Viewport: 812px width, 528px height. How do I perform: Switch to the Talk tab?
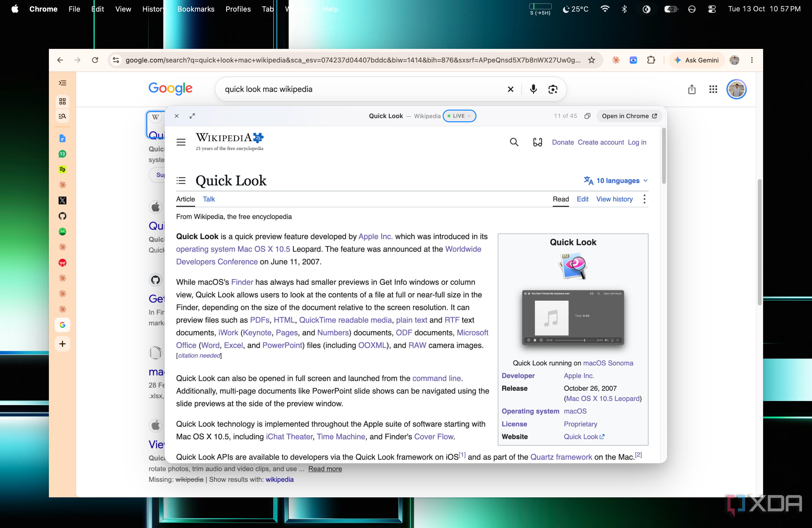tap(209, 199)
